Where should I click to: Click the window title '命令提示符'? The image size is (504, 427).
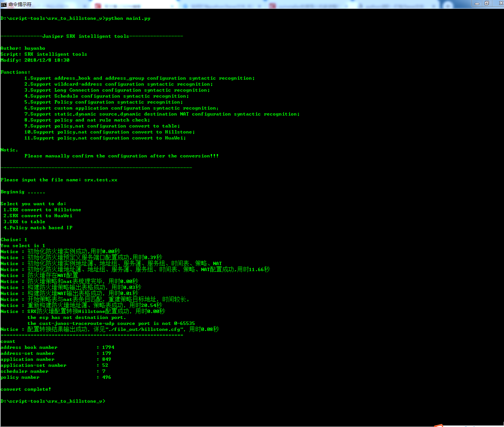[20, 4]
